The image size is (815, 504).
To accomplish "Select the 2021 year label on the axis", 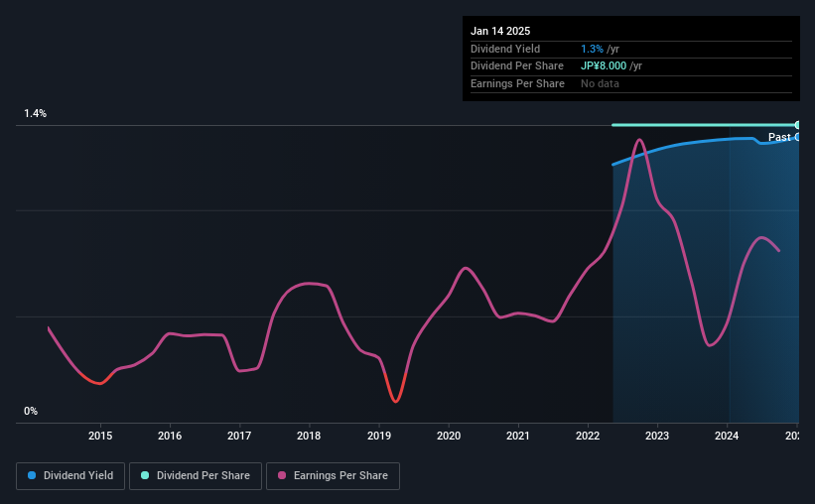I will 518,435.
